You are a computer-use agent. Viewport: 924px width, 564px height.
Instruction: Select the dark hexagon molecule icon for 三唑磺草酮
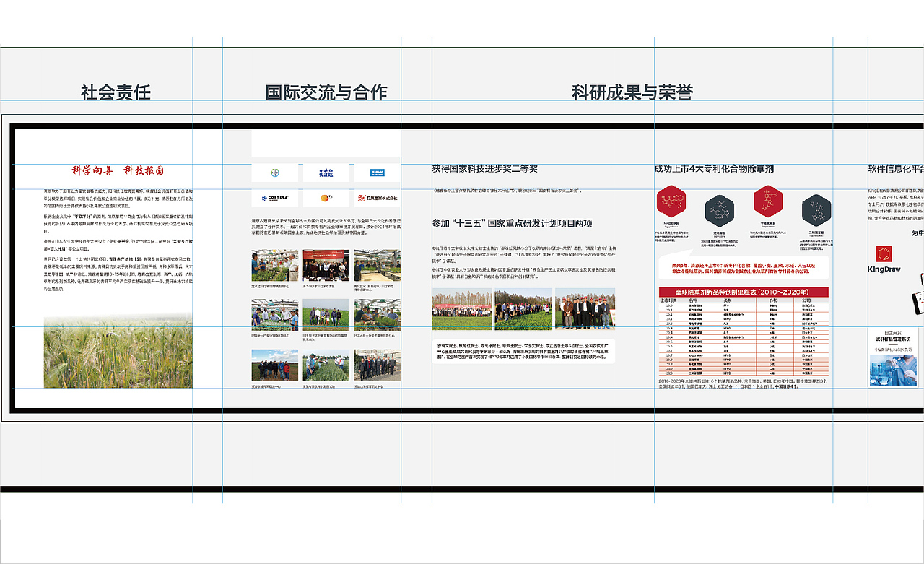click(816, 210)
